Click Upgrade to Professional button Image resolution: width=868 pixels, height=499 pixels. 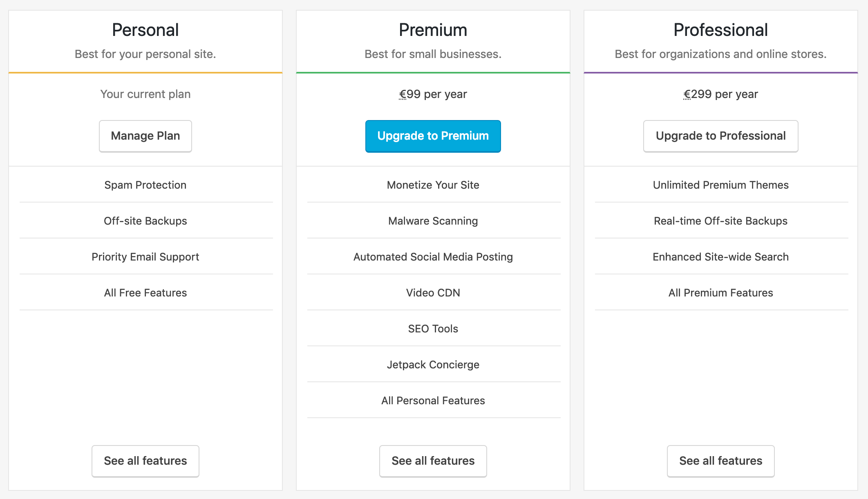[720, 136]
